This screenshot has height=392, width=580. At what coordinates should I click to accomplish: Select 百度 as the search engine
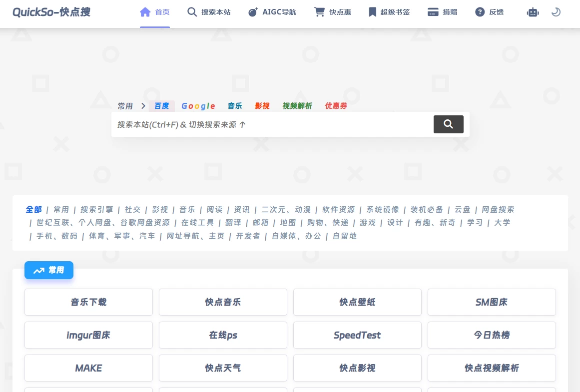[161, 105]
